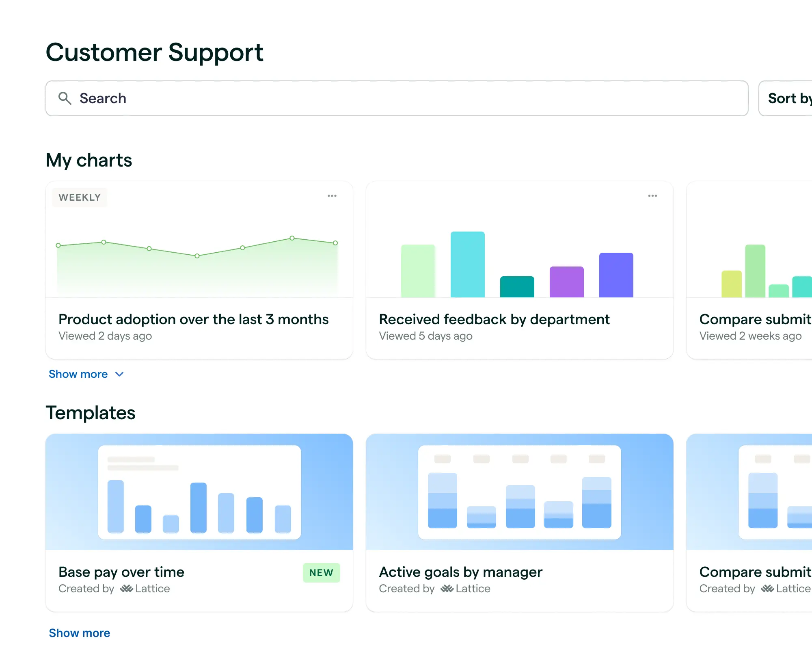812x650 pixels.
Task: Expand Show more under Templates
Action: (x=79, y=633)
